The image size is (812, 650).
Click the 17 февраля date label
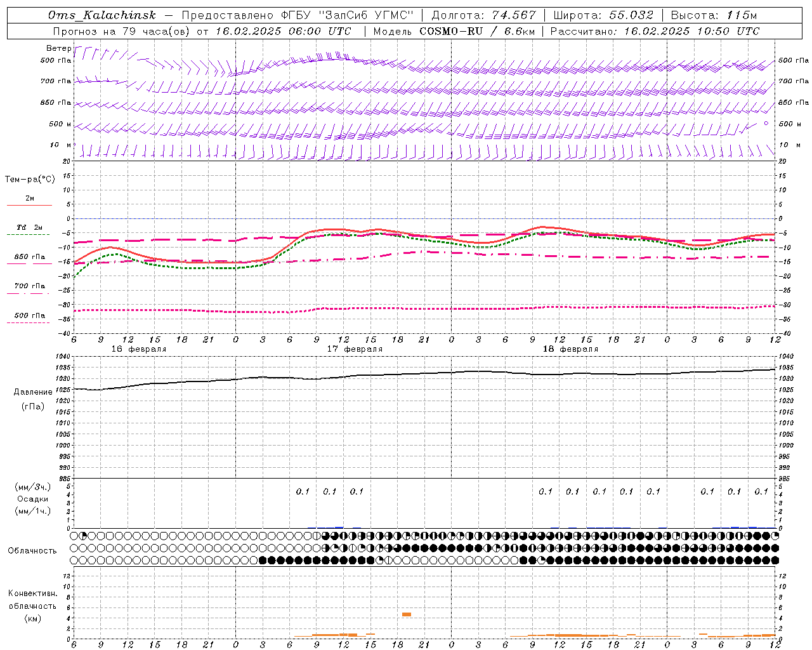355,349
